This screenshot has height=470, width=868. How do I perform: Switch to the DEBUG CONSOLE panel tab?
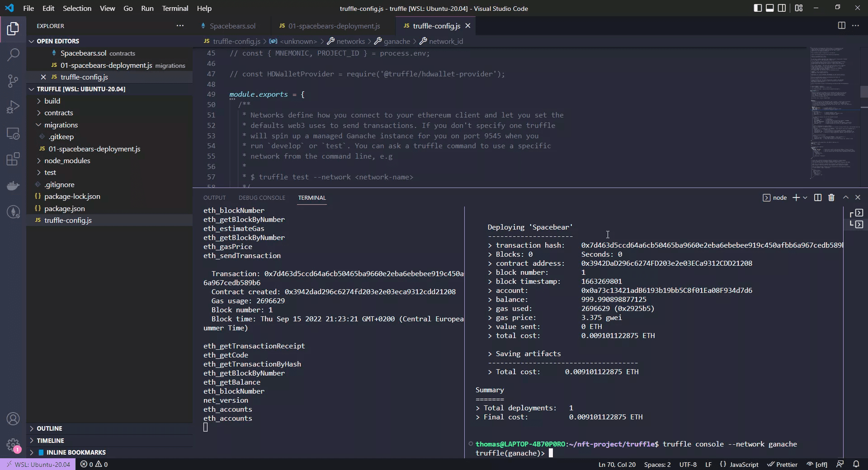coord(262,197)
